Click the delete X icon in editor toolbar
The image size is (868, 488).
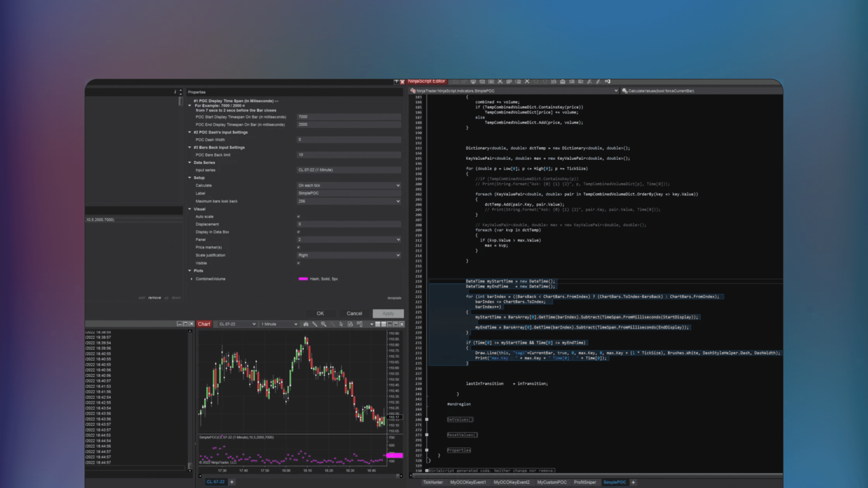click(x=527, y=82)
